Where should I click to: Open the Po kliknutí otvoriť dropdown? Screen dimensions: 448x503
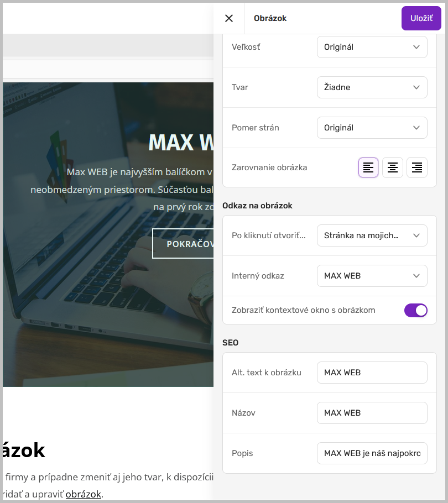point(372,235)
